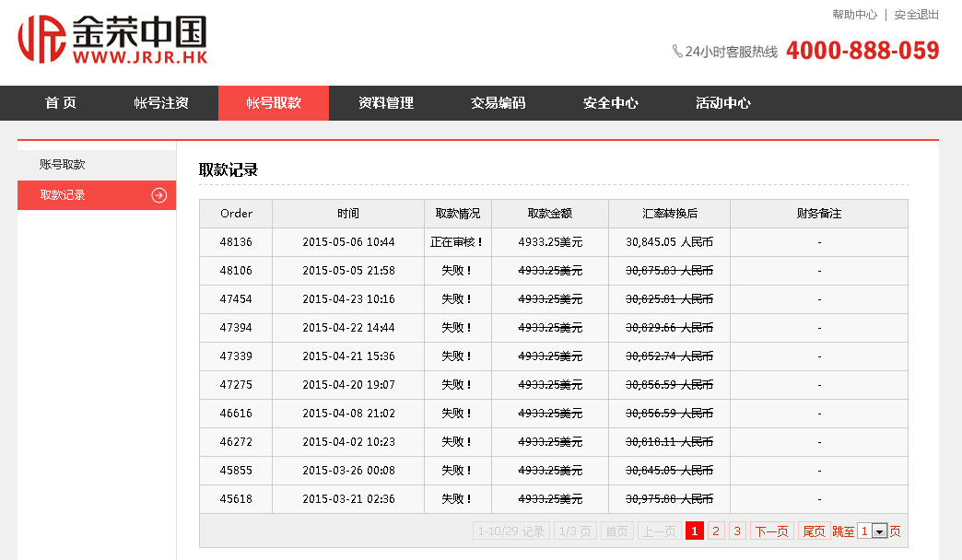This screenshot has width=962, height=560.
Task: Click the 1-10/29 记录 record count
Action: (x=511, y=531)
